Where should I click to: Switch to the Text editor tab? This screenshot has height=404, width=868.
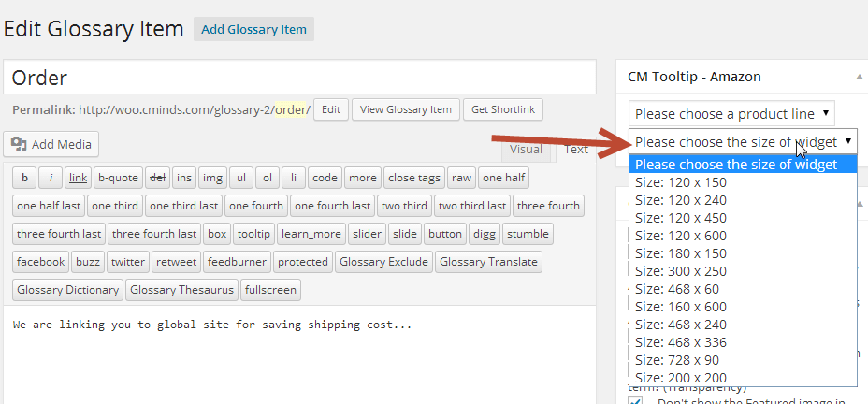[x=575, y=150]
